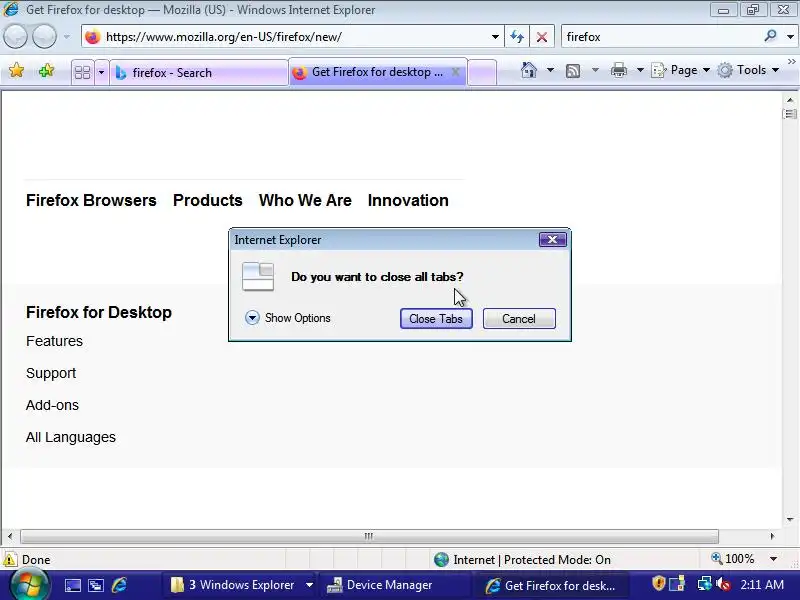The height and width of the screenshot is (600, 800).
Task: Open the Innovation nav link
Action: tap(408, 200)
